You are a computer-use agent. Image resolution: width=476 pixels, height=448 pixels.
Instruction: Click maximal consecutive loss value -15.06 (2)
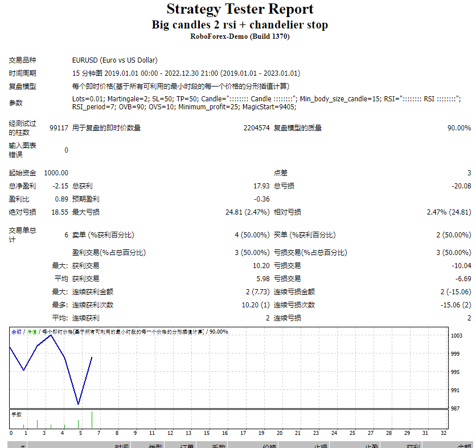pyautogui.click(x=456, y=305)
